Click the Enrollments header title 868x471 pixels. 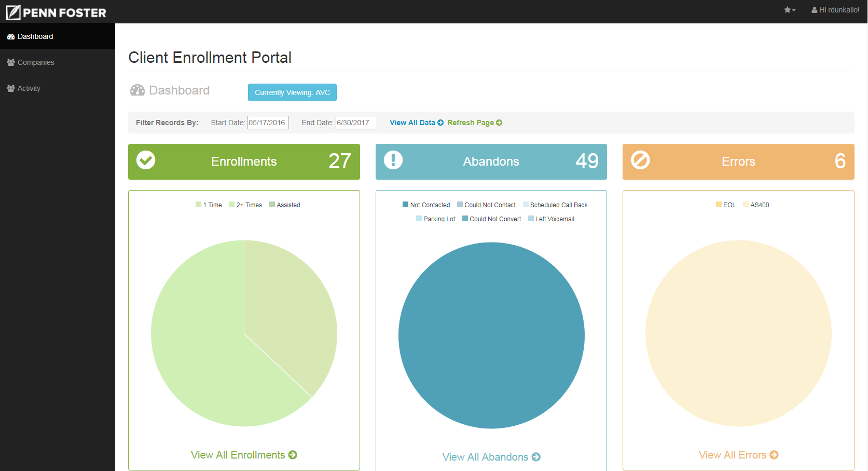pyautogui.click(x=244, y=162)
